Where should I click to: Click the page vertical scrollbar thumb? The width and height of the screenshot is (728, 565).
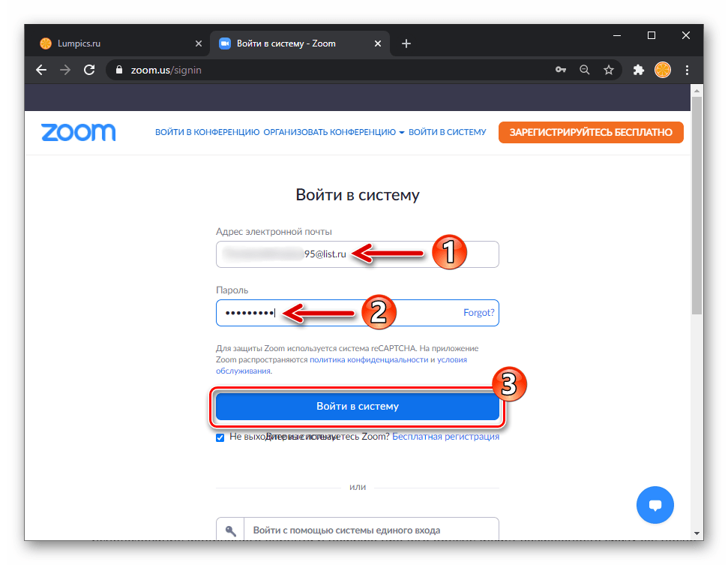(697, 206)
